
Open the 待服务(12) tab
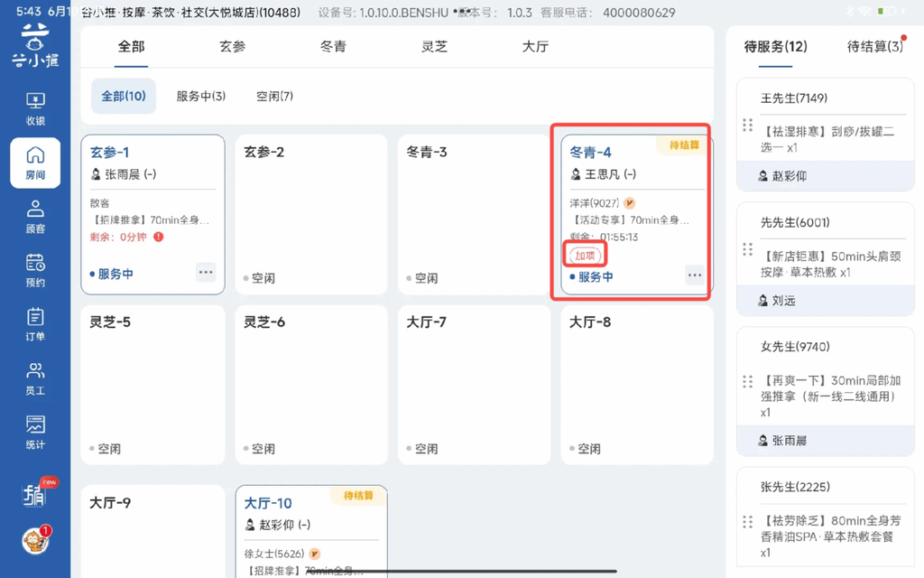coord(775,47)
